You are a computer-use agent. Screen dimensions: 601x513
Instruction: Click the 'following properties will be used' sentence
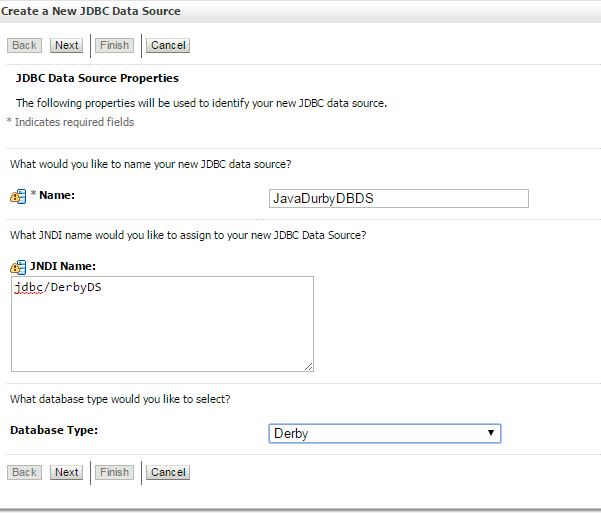click(201, 103)
